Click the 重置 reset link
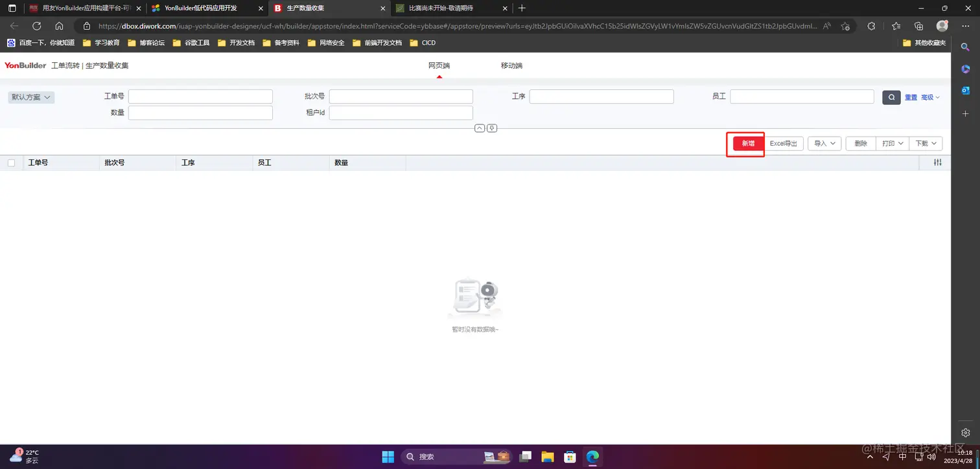The image size is (980, 469). (910, 97)
